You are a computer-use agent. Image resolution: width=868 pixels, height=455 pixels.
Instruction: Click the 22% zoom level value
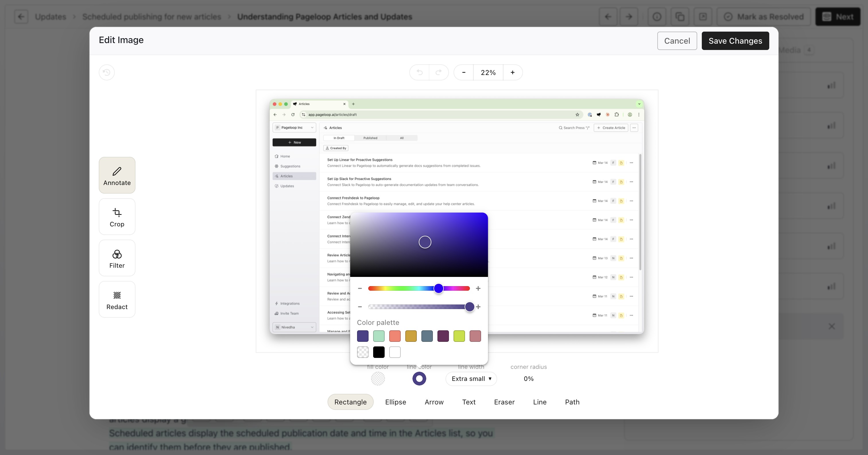488,72
